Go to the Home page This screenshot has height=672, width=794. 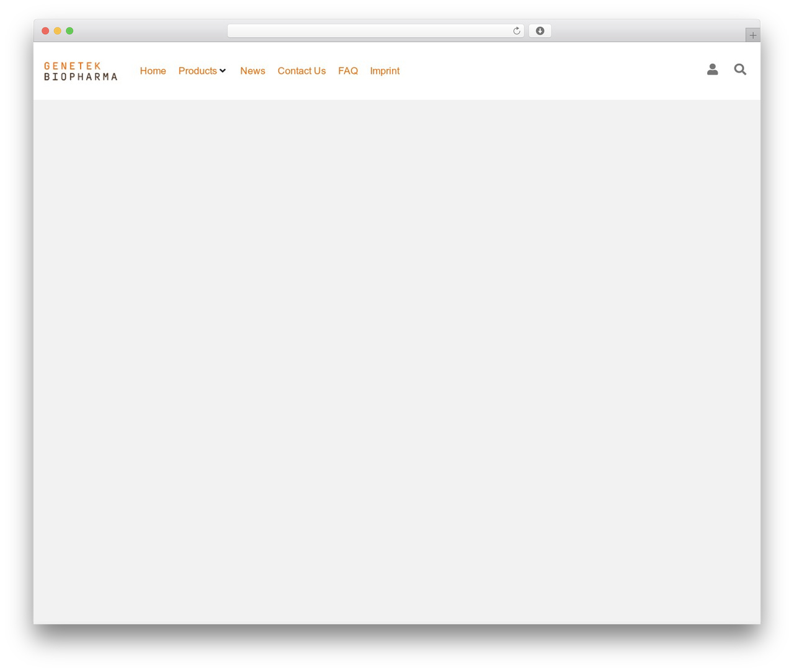153,71
